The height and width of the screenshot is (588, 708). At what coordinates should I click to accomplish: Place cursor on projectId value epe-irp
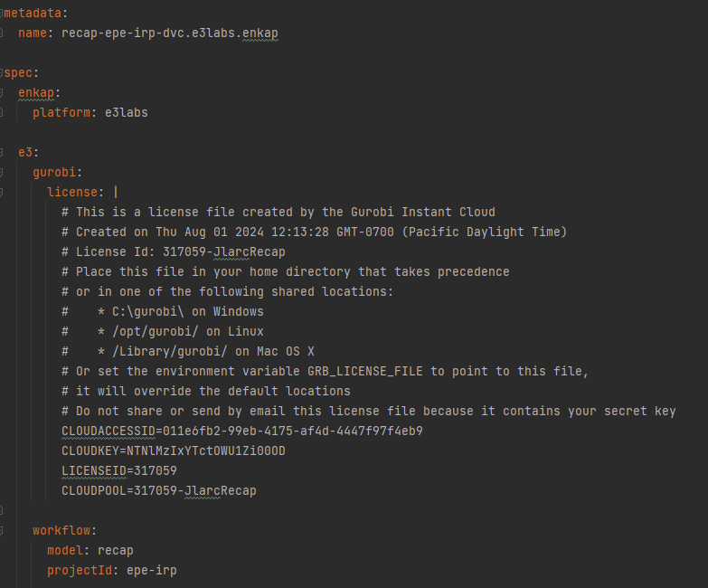coord(152,570)
